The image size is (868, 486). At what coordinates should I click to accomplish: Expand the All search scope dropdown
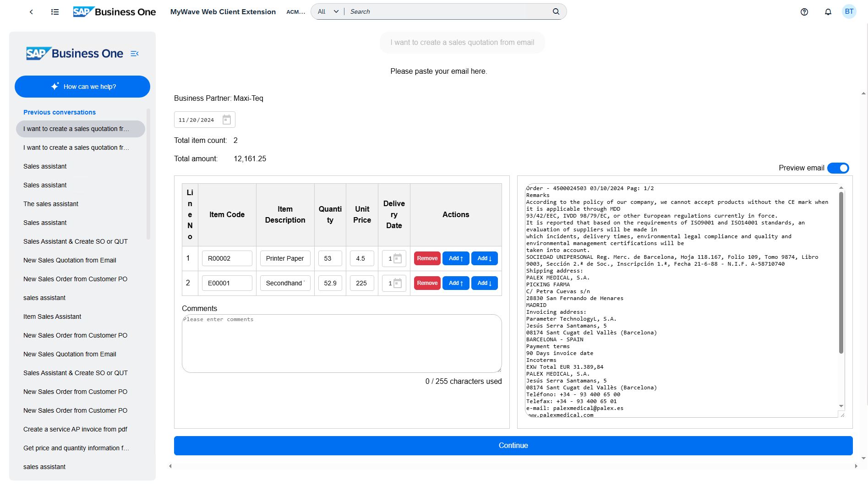328,12
